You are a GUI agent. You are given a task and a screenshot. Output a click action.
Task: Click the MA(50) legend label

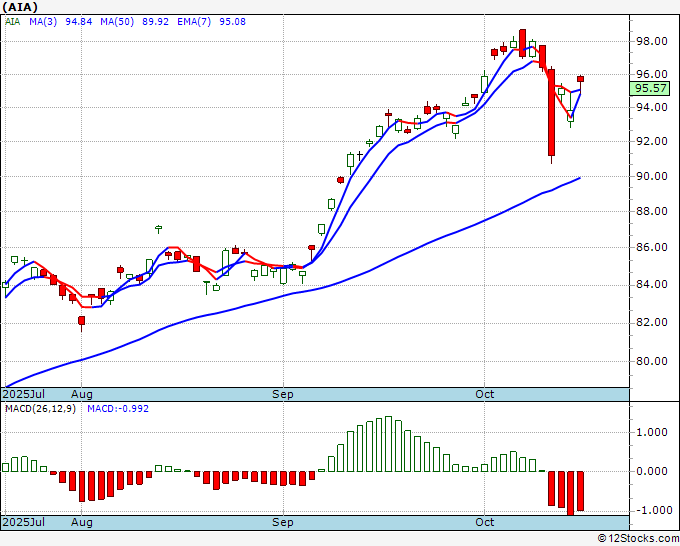pyautogui.click(x=117, y=22)
